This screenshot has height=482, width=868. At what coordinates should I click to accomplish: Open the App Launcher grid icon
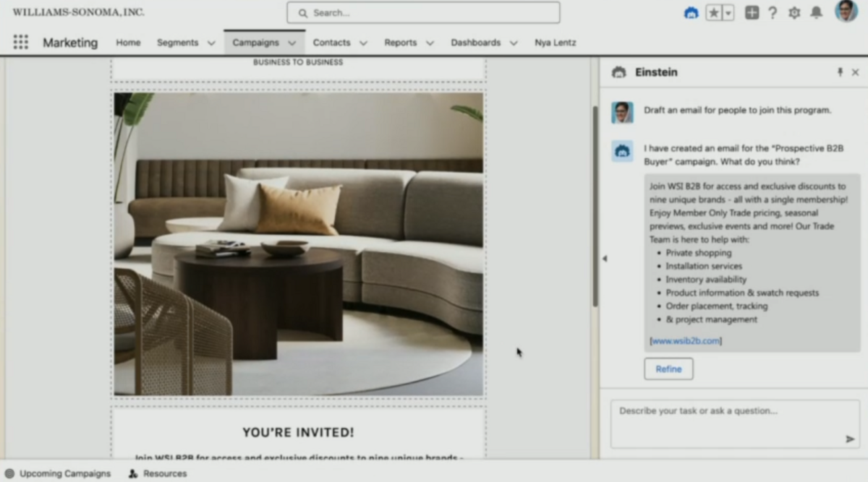21,43
